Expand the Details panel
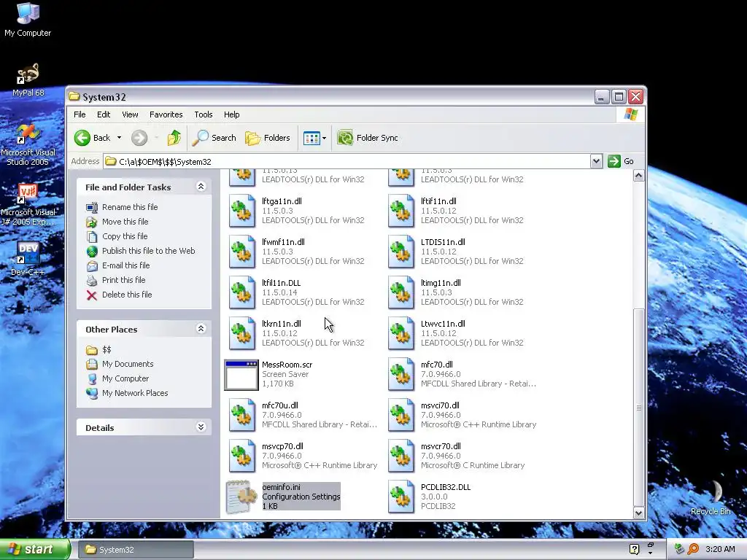Screen dimensions: 747x560 [201, 427]
